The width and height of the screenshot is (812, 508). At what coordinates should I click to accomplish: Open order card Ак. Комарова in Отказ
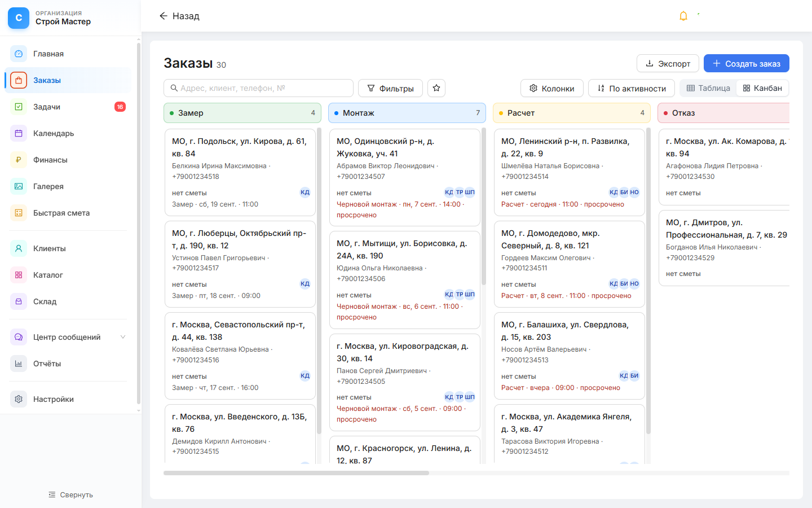pos(725,167)
